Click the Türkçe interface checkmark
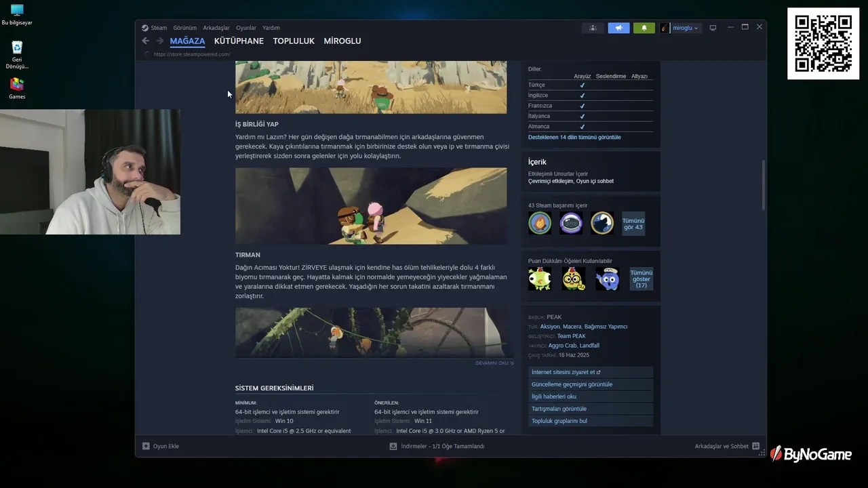Image resolution: width=868 pixels, height=488 pixels. coord(583,85)
